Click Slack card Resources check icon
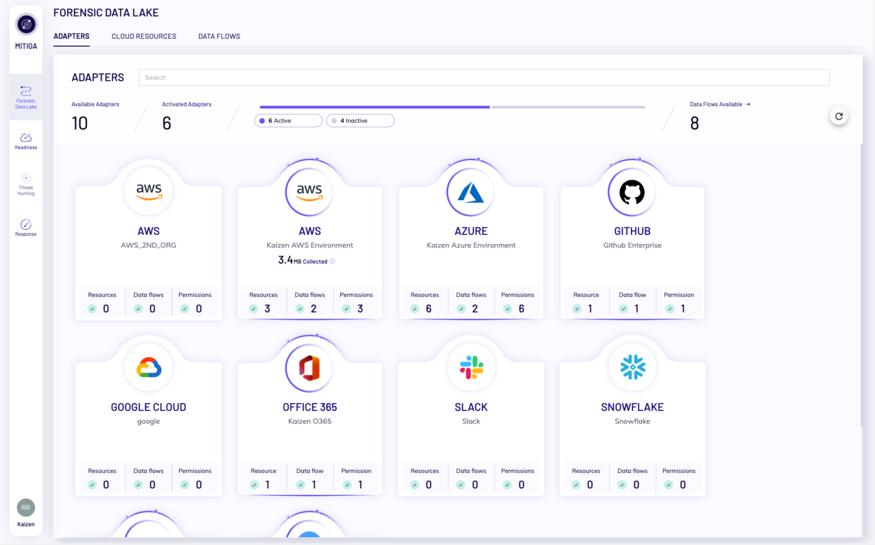The height and width of the screenshot is (545, 875). point(415,485)
